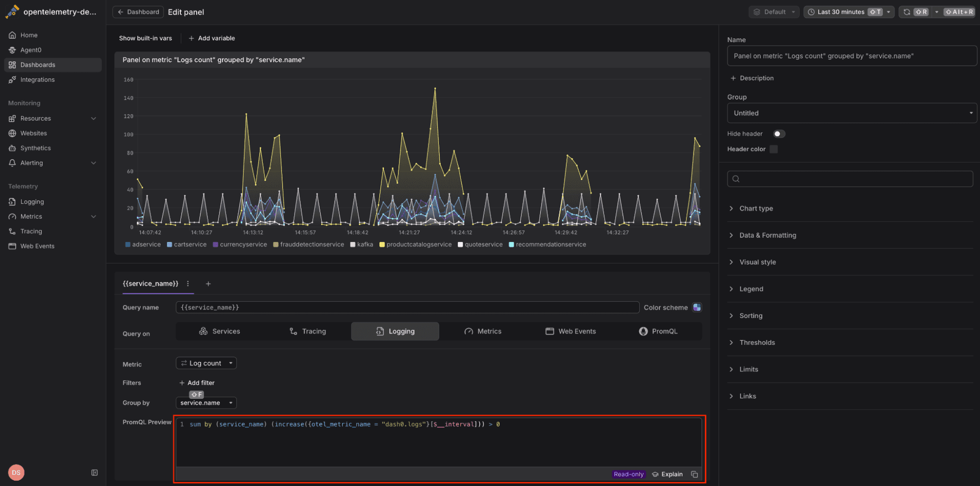
Task: Open the three-dot query tab menu
Action: tap(188, 284)
